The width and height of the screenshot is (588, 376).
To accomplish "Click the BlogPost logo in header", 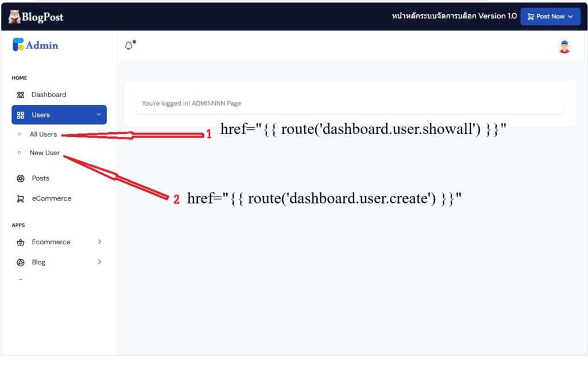I will tap(36, 17).
